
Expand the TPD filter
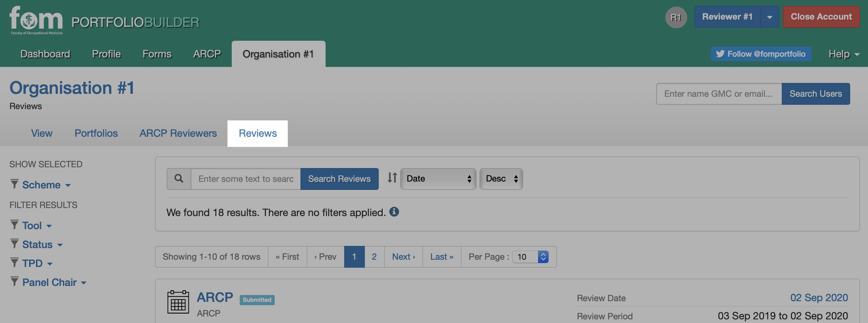[x=37, y=263]
